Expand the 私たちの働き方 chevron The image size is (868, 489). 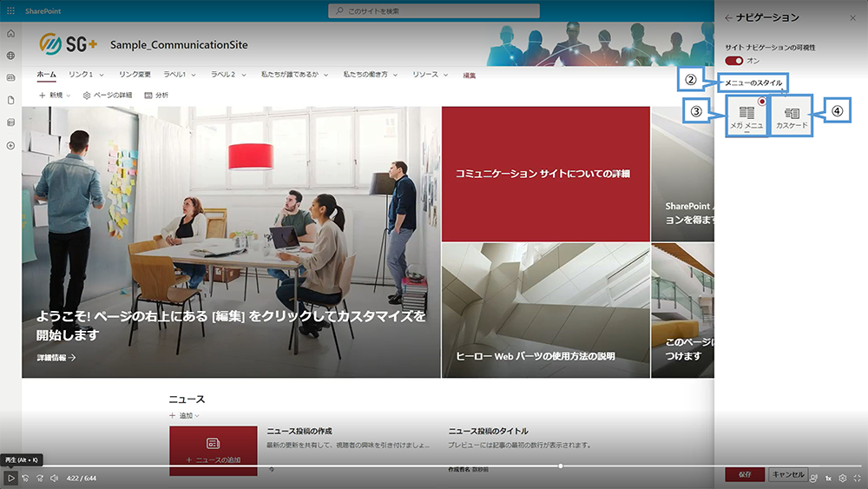click(395, 75)
